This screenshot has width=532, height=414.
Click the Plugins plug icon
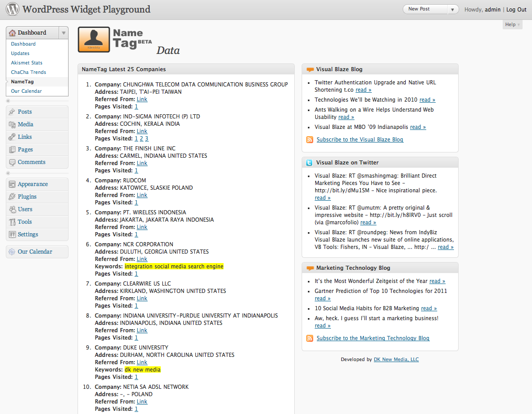(12, 197)
